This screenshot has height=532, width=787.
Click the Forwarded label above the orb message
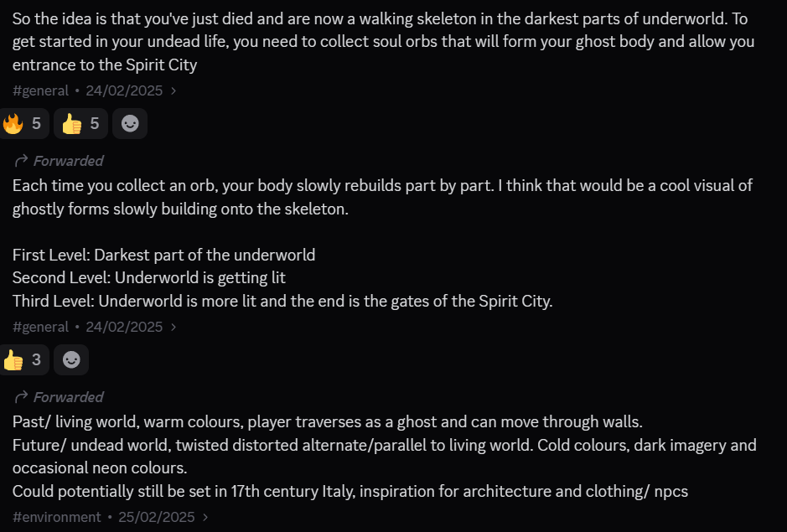[x=68, y=161]
